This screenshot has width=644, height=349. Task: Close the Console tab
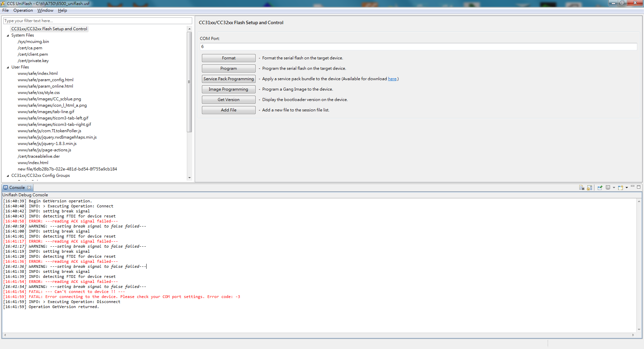pos(29,188)
